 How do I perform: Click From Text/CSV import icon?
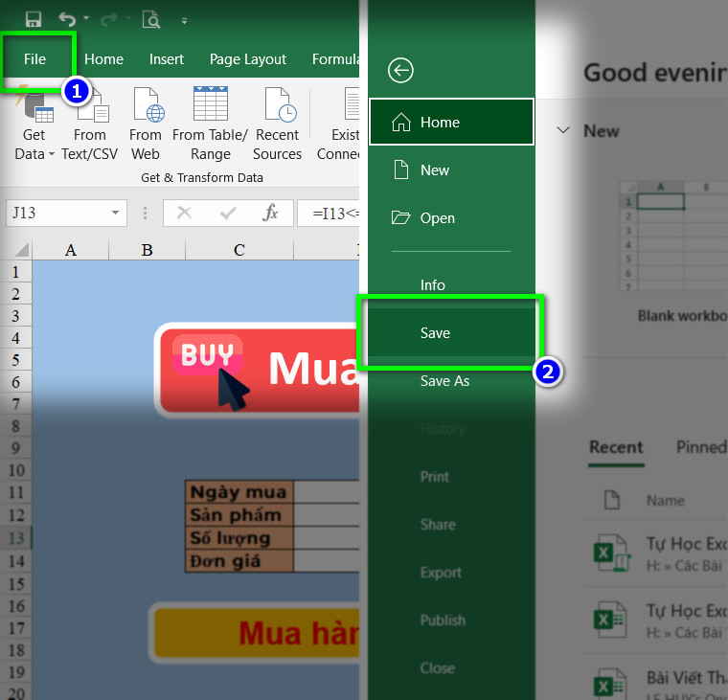coord(90,124)
